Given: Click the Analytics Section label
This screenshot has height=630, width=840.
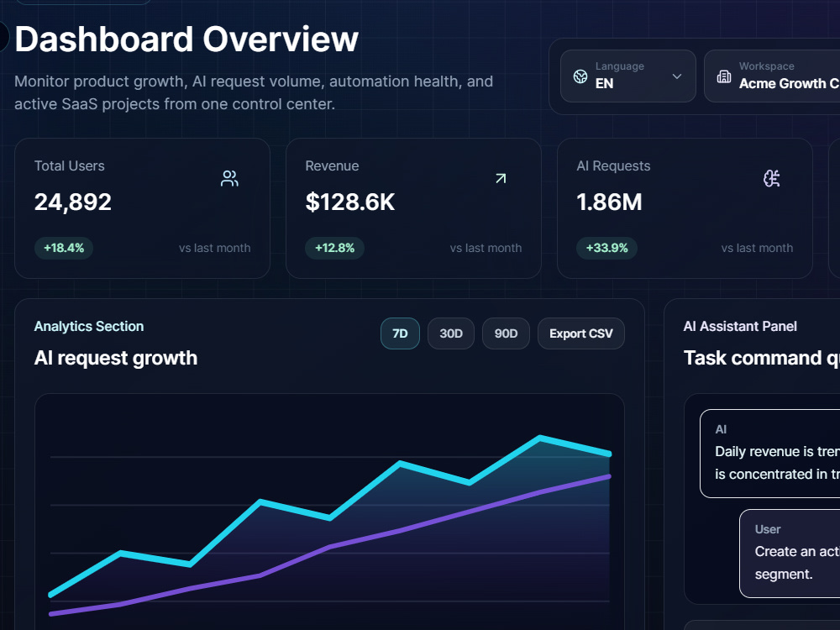Looking at the screenshot, I should point(89,326).
